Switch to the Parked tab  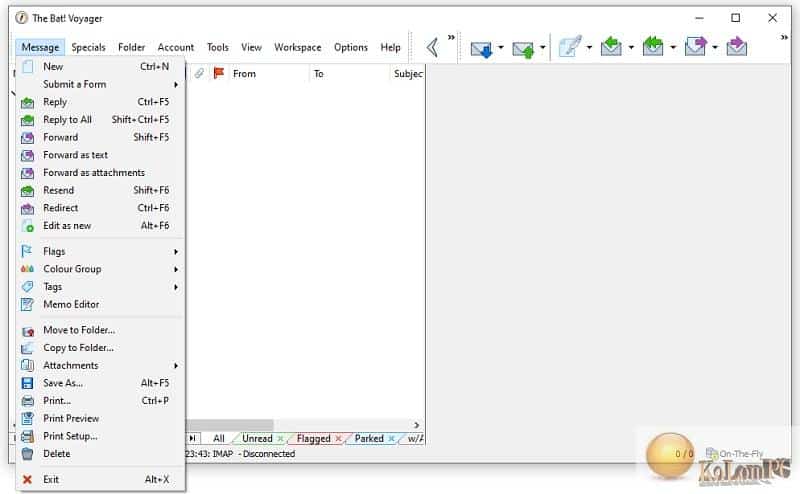point(369,438)
